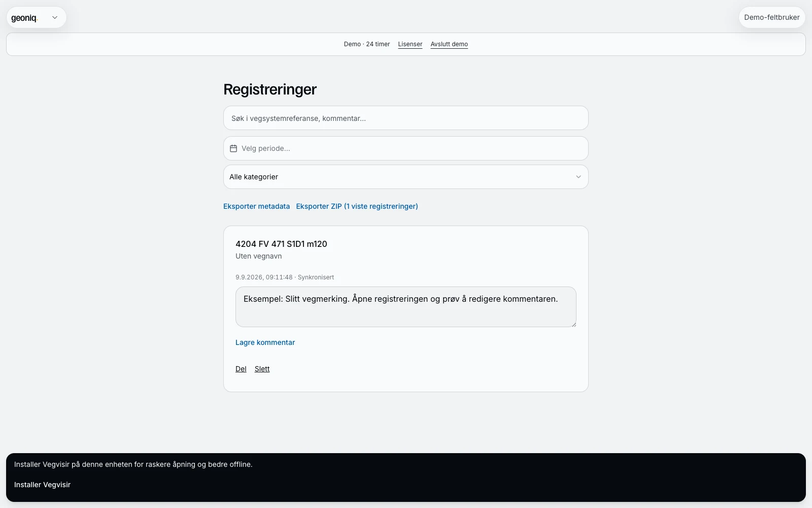
Task: Click the calendar icon in period field
Action: pyautogui.click(x=233, y=148)
